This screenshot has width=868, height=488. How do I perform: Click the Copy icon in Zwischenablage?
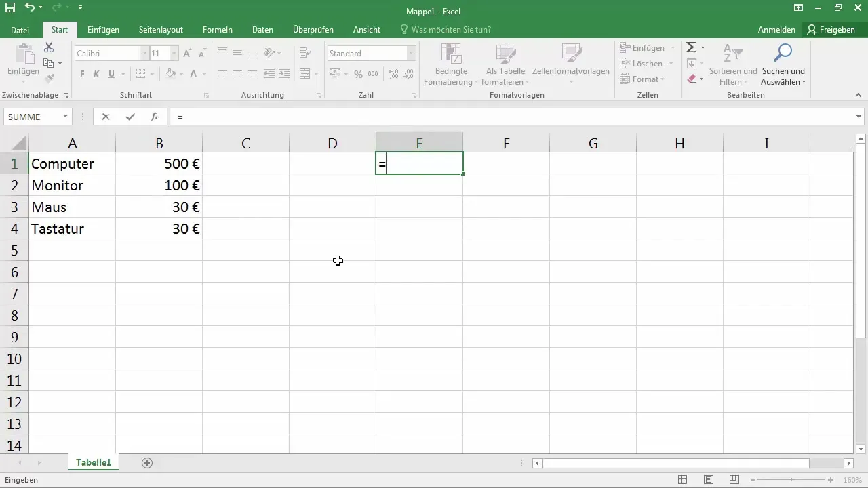pos(49,63)
